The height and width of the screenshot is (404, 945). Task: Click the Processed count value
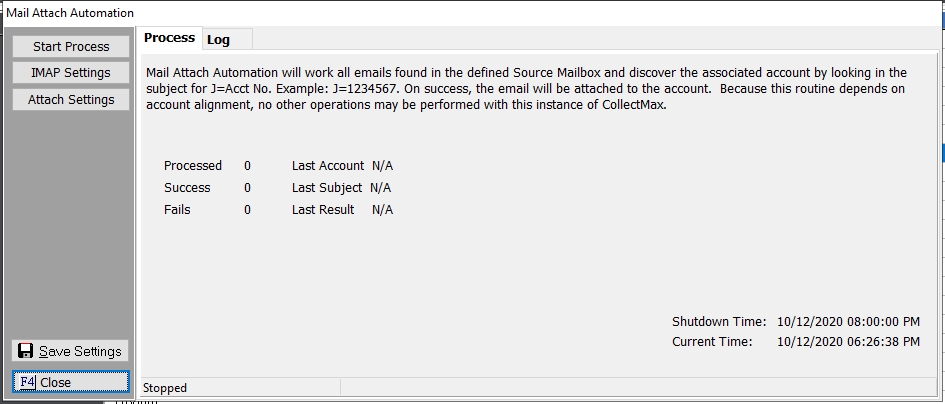coord(248,166)
